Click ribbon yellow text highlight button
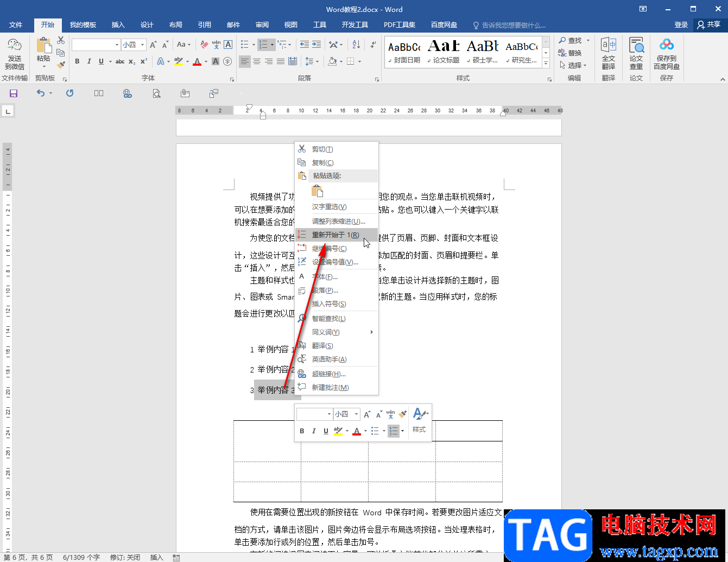 pos(179,61)
